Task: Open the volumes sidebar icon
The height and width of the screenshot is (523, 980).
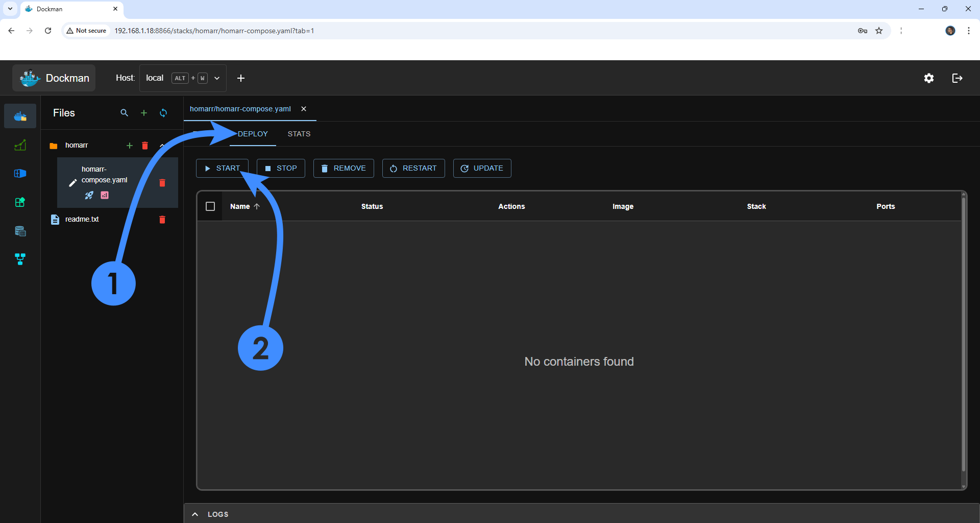Action: pyautogui.click(x=20, y=231)
